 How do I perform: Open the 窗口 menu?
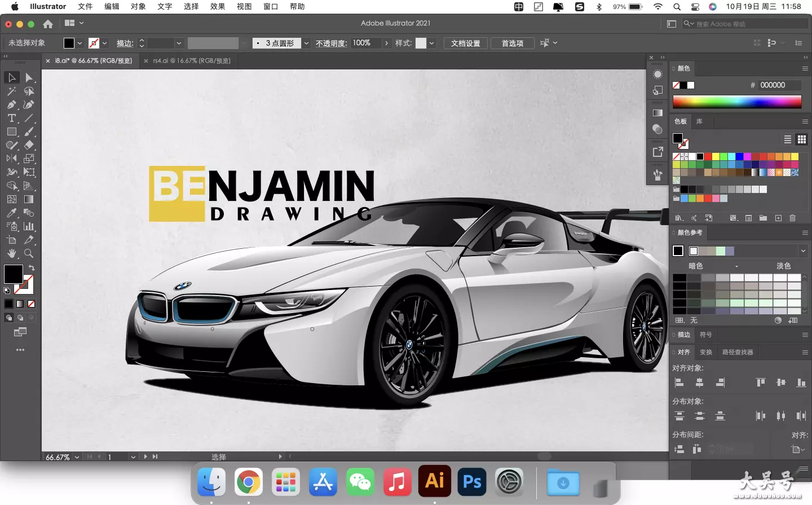271,7
